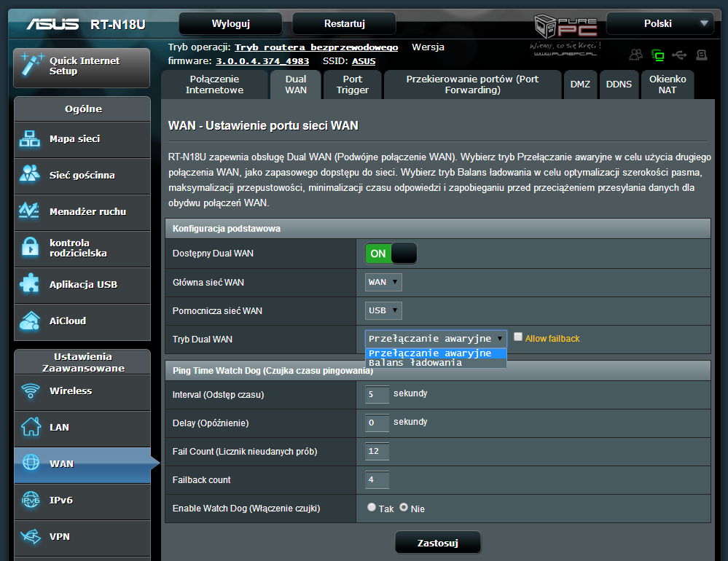Click the IPv6 globe icon
The height and width of the screenshot is (561, 728).
(31, 500)
